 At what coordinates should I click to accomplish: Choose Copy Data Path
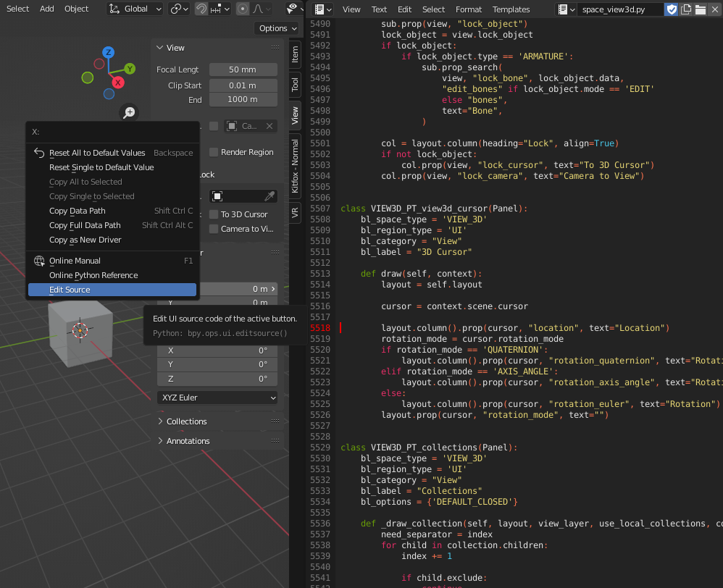(112, 211)
